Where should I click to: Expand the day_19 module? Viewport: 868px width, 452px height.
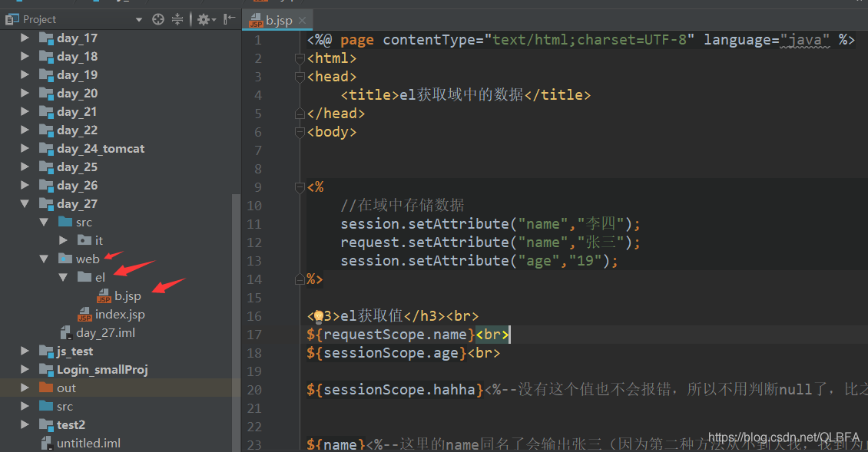coord(25,74)
